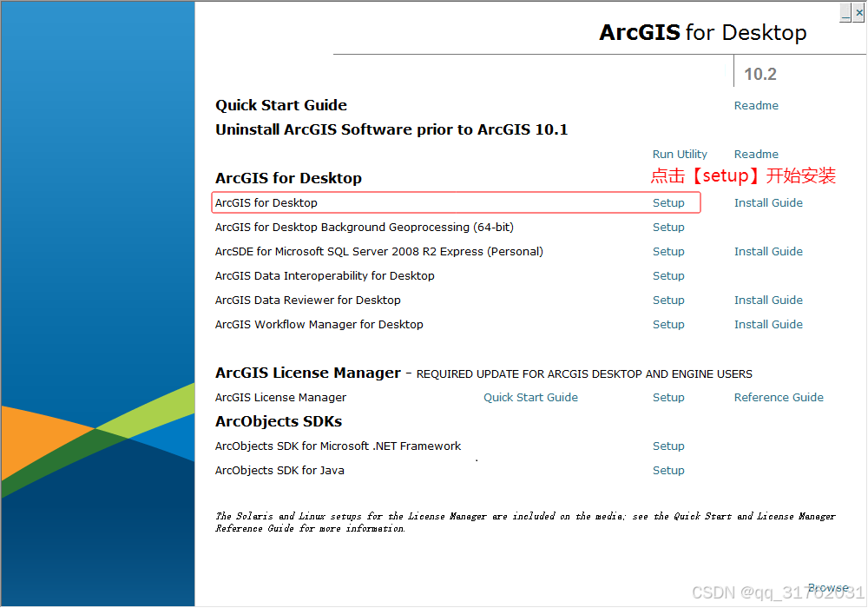Select 'ArcGIS Data Reviewer for Desktop' text
Viewport: 868px width, 608px height.
[x=308, y=301]
